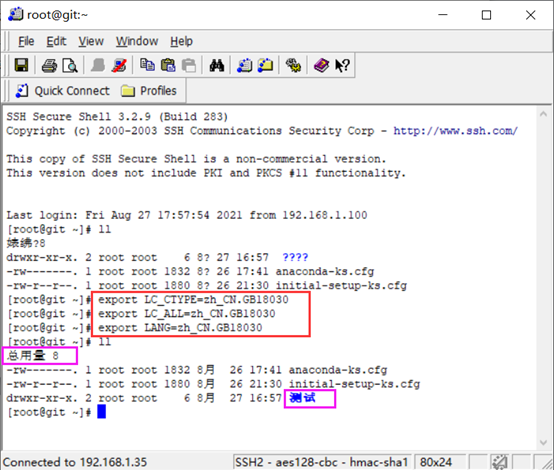The image size is (554, 470).
Task: Open the Window menu
Action: [x=137, y=41]
